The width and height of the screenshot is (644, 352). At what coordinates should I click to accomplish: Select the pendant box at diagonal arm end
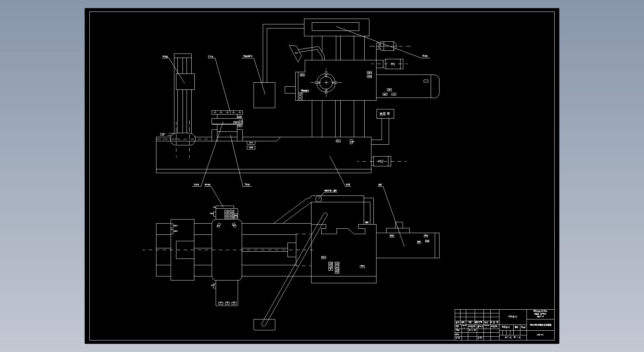point(264,324)
